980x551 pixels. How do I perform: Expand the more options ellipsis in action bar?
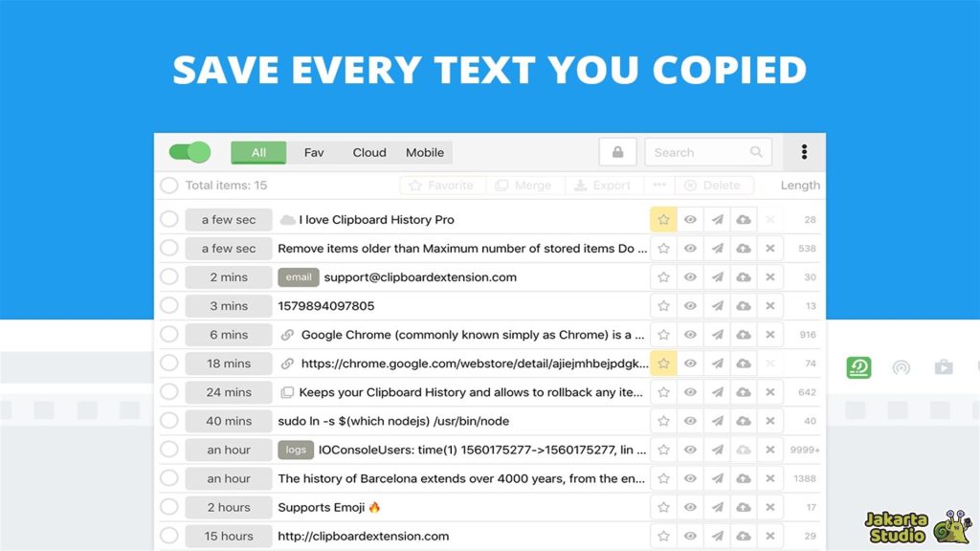pyautogui.click(x=659, y=186)
